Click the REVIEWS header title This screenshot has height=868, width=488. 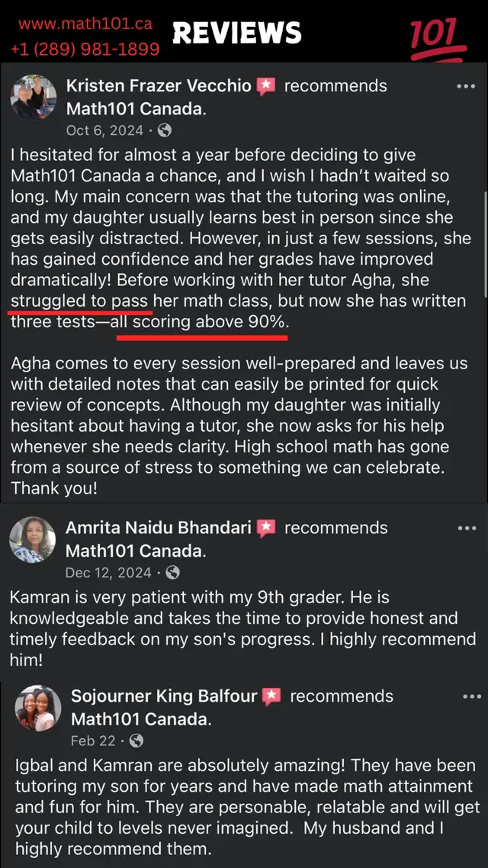coord(237,34)
